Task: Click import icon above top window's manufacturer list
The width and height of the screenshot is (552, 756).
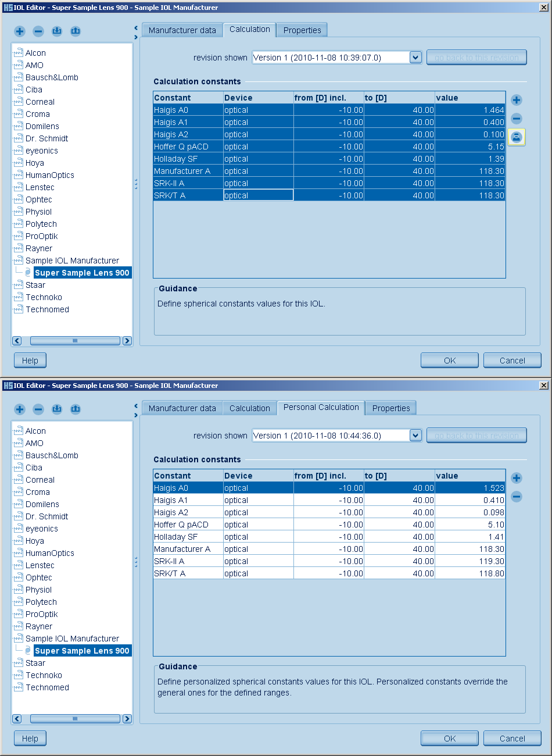Action: tap(57, 31)
